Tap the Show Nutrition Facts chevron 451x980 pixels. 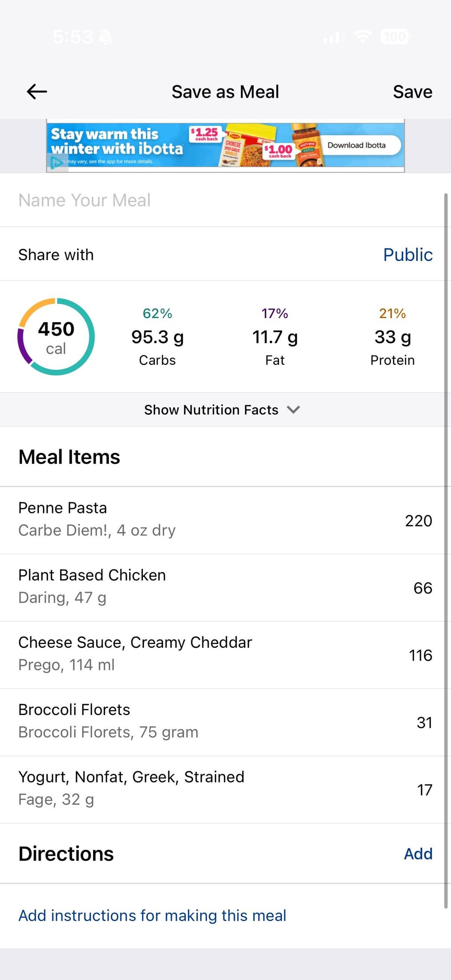pos(294,409)
